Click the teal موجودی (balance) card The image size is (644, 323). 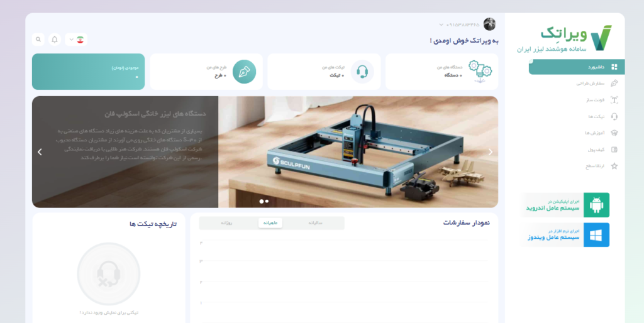pos(88,72)
